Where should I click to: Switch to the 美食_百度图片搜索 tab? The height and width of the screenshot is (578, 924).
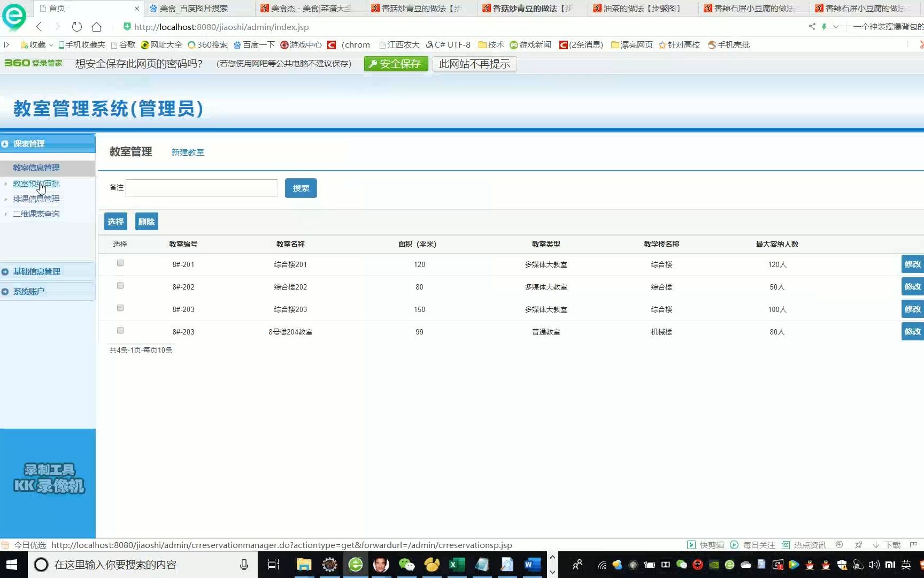[x=194, y=8]
